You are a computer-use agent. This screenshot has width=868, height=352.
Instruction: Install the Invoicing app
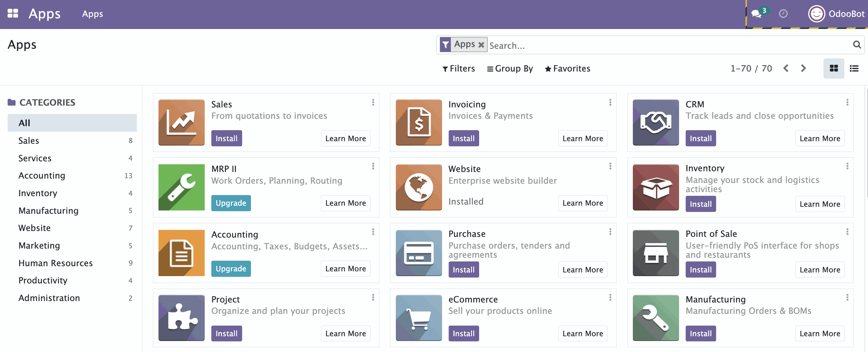pyautogui.click(x=464, y=138)
